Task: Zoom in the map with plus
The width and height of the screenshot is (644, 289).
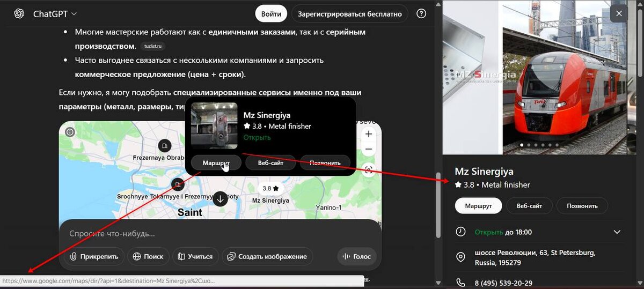Action: click(369, 134)
